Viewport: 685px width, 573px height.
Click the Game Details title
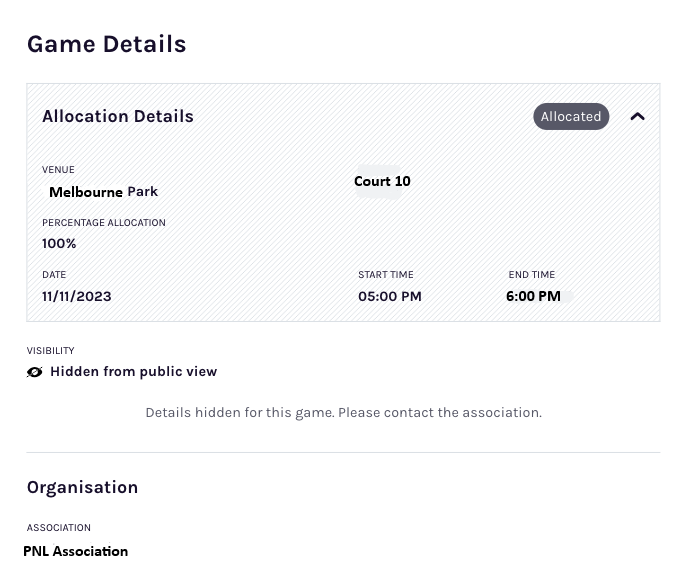tap(107, 44)
